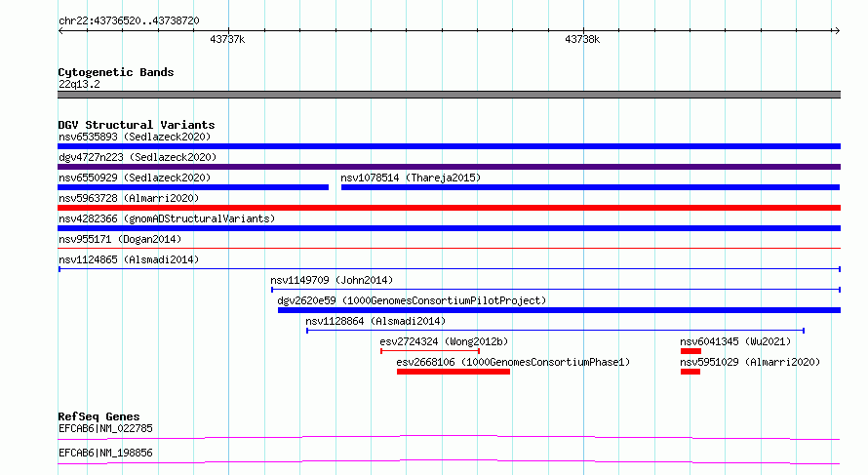Select the thick red esv2668106 bar
Image resolution: width=868 pixels, height=475 pixels.
tap(454, 372)
